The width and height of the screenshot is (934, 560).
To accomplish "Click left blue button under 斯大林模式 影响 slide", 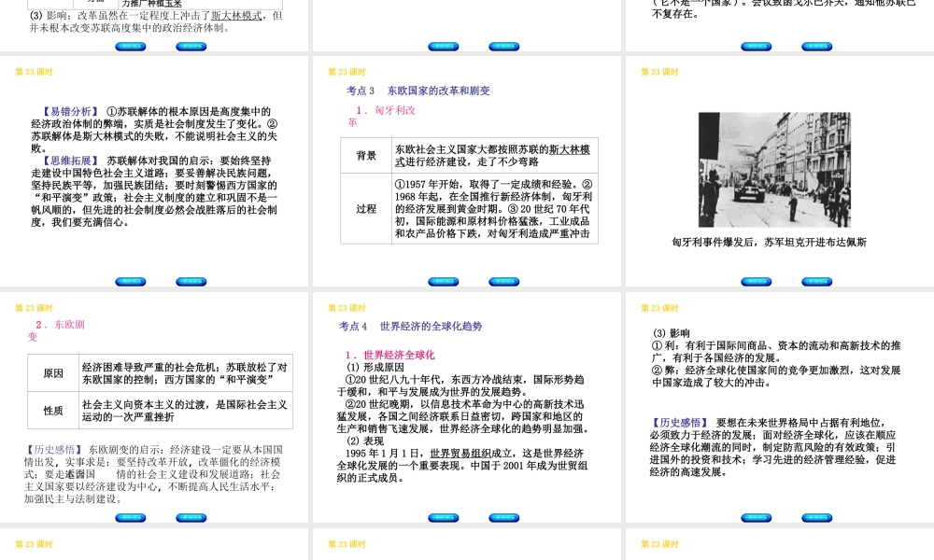I will [131, 47].
